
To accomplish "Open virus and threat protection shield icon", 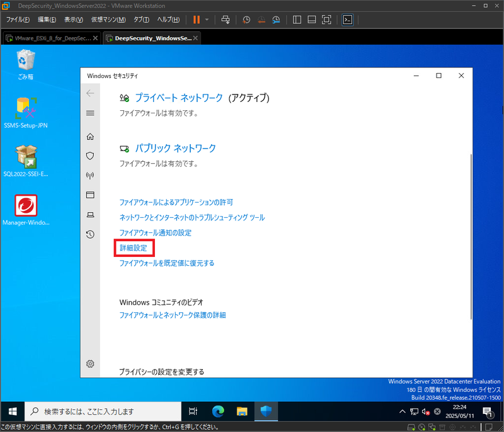I will [x=90, y=156].
